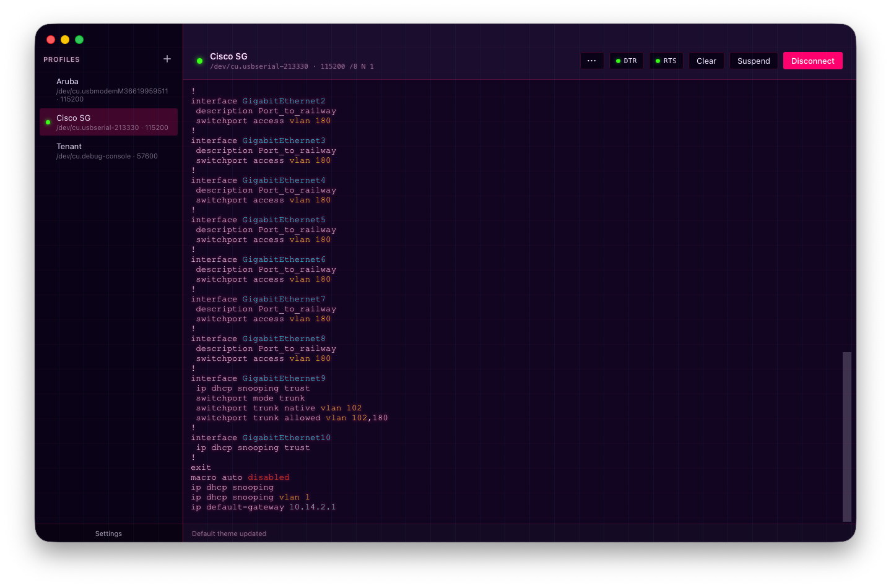
Task: Open the three-dots more options menu
Action: [592, 61]
